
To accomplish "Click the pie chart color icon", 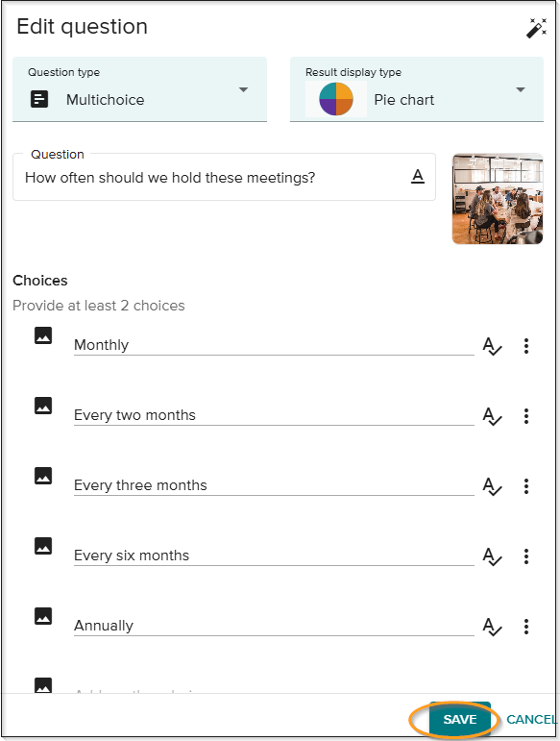I will 336,99.
